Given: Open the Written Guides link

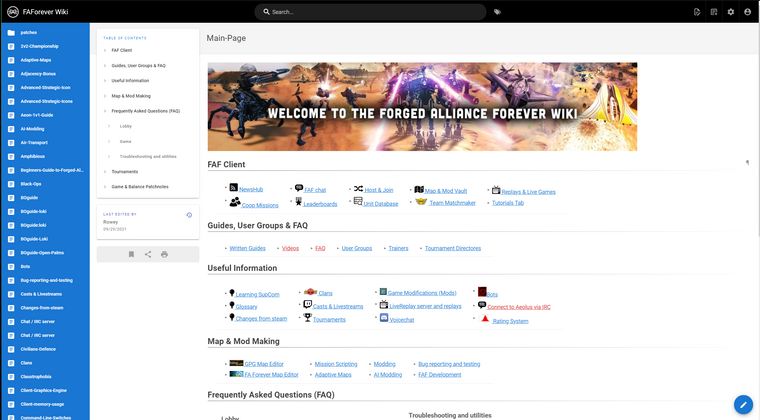Looking at the screenshot, I should 248,248.
